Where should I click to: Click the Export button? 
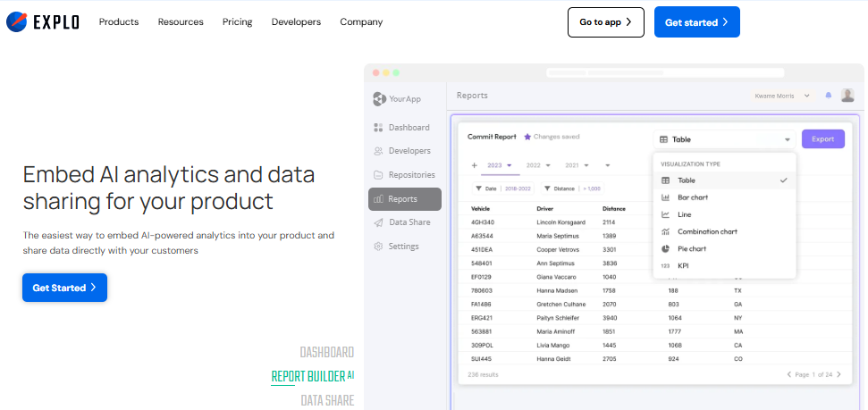coord(823,138)
